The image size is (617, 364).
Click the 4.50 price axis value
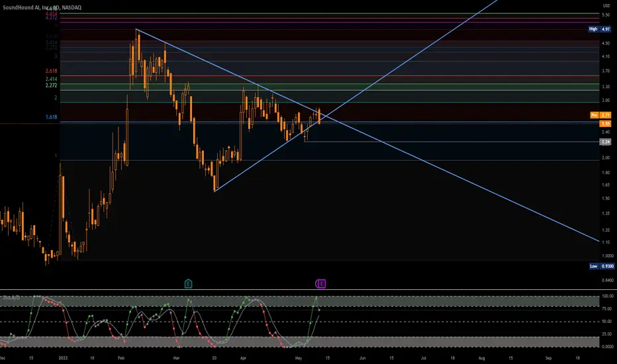pyautogui.click(x=606, y=43)
